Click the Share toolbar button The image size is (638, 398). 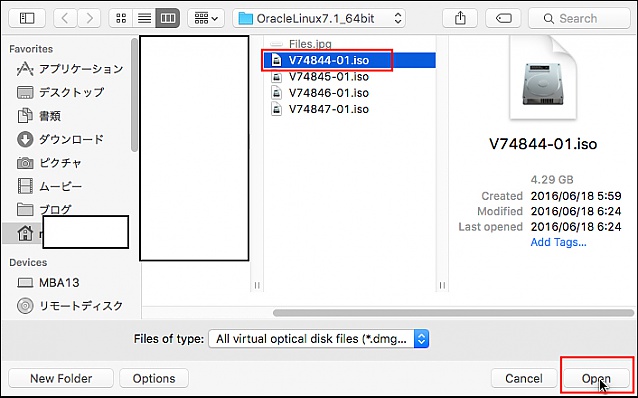pyautogui.click(x=460, y=18)
